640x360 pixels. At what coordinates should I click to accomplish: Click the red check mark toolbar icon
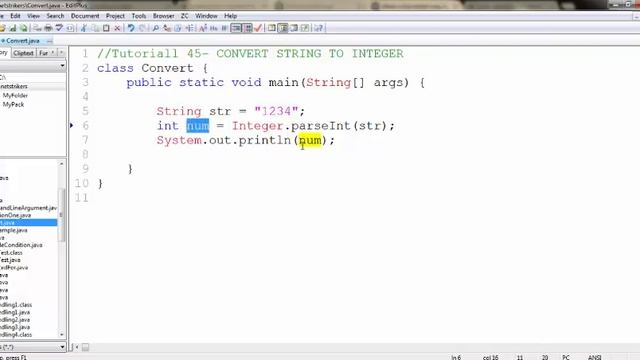(x=258, y=28)
